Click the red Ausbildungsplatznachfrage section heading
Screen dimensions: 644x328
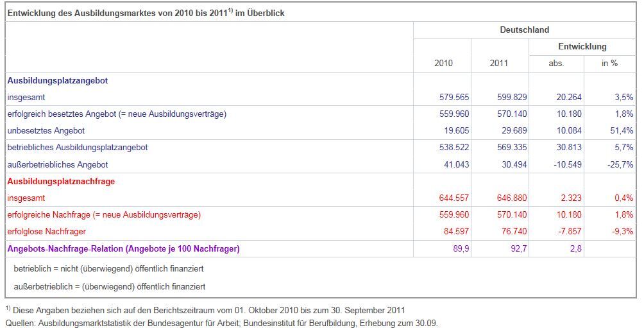(x=61, y=181)
